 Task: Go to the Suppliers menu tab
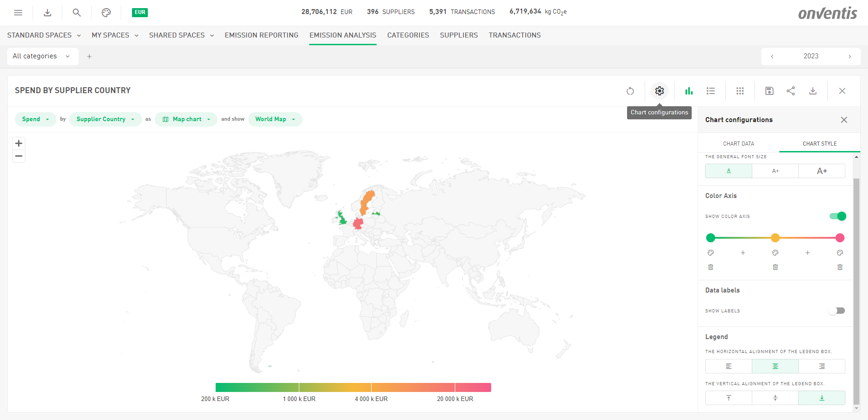pos(458,35)
